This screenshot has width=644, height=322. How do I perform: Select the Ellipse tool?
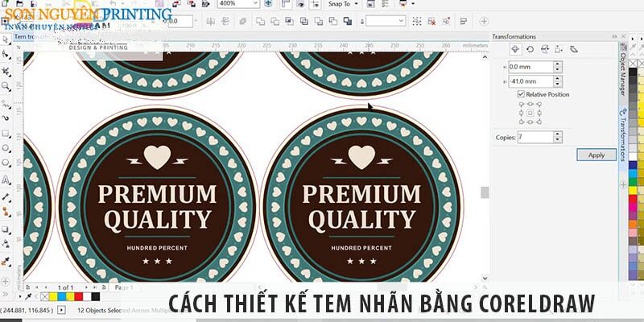(6, 148)
